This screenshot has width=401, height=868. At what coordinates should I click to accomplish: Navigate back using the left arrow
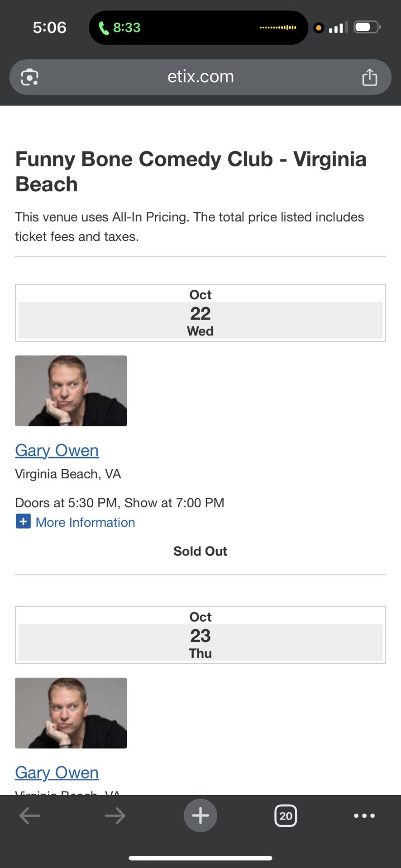29,816
